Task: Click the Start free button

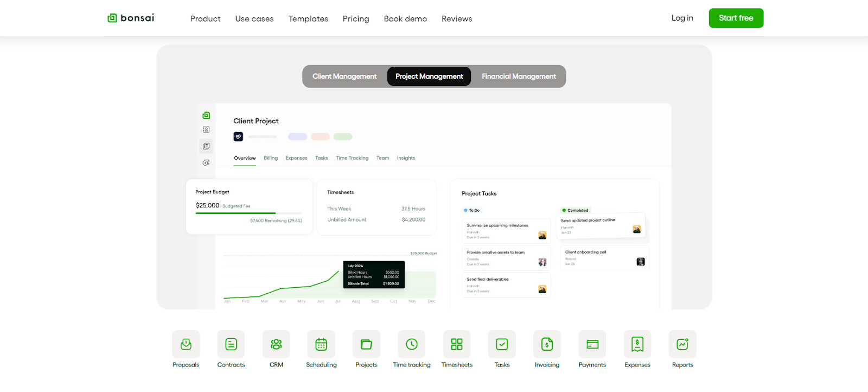Action: click(x=736, y=18)
